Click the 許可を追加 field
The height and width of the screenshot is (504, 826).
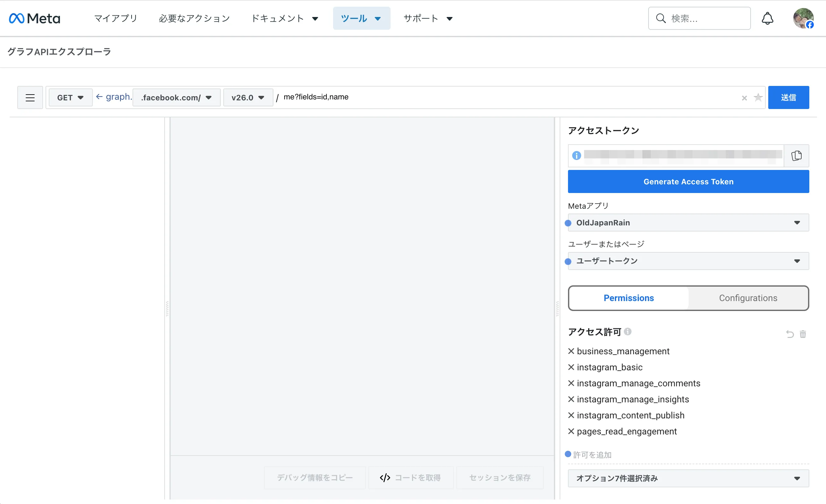pos(688,455)
